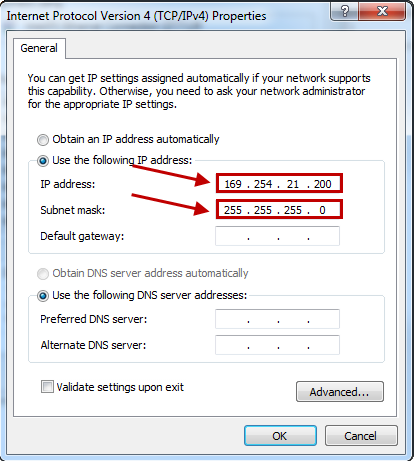
Task: Click the 0 octet of Subnet mask
Action: [322, 210]
